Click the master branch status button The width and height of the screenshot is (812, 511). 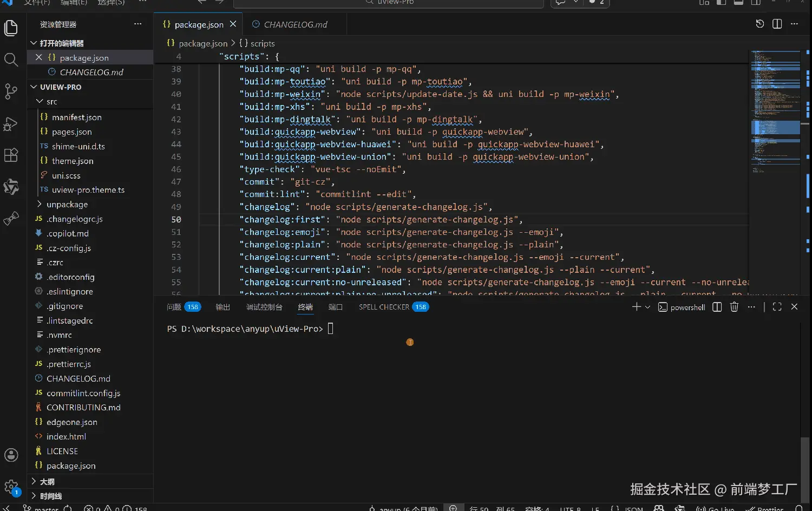coord(41,508)
